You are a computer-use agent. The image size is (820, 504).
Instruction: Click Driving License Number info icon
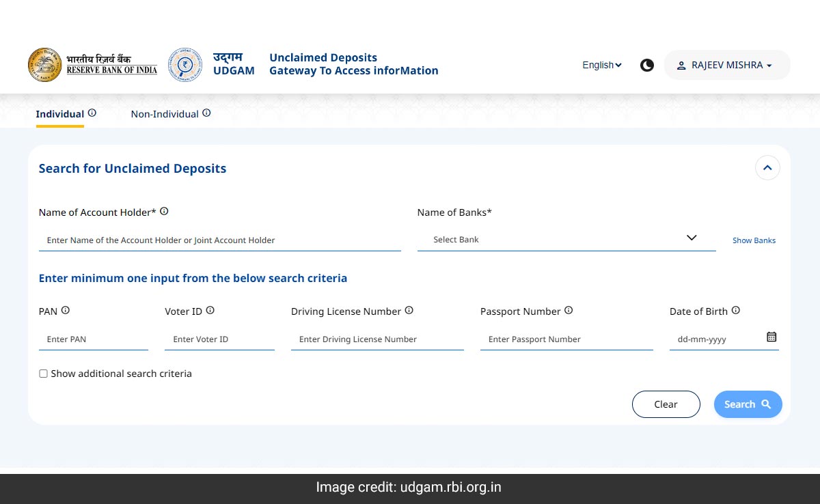tap(409, 310)
